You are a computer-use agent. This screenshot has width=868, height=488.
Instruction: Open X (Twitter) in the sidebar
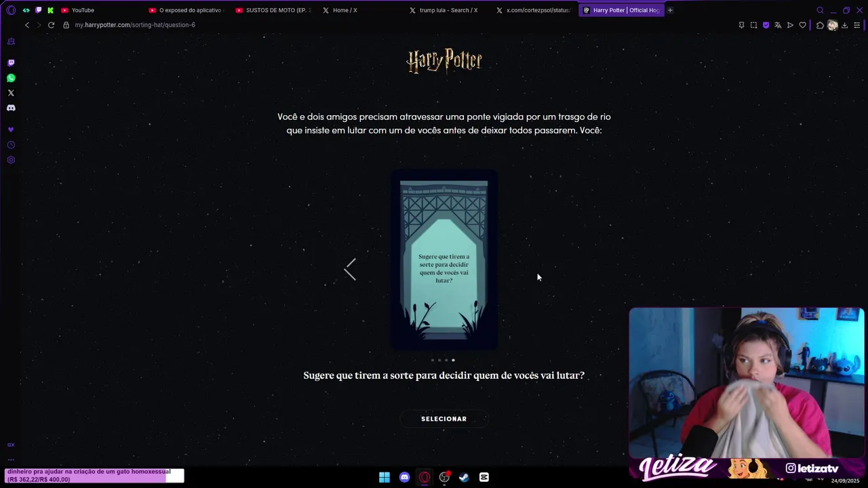click(11, 93)
